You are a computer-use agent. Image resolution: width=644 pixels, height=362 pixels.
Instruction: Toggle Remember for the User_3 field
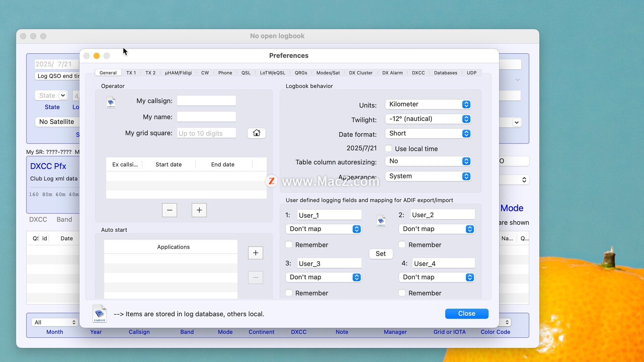(x=289, y=293)
